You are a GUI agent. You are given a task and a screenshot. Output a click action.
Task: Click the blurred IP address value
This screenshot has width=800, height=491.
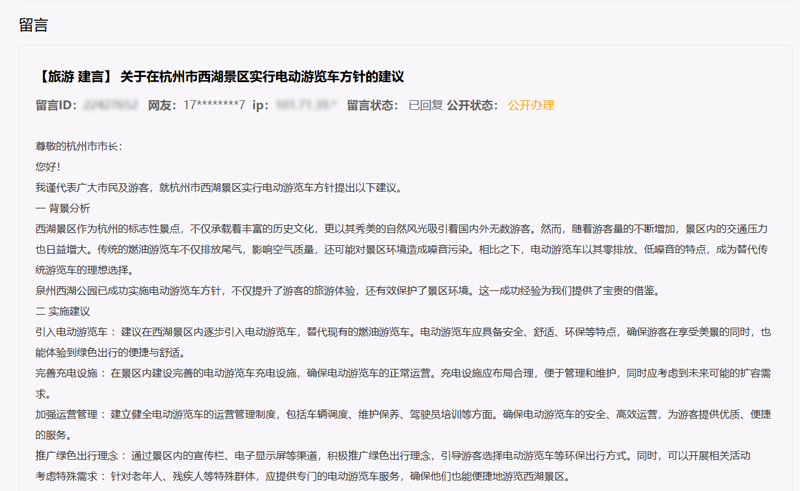click(x=304, y=105)
